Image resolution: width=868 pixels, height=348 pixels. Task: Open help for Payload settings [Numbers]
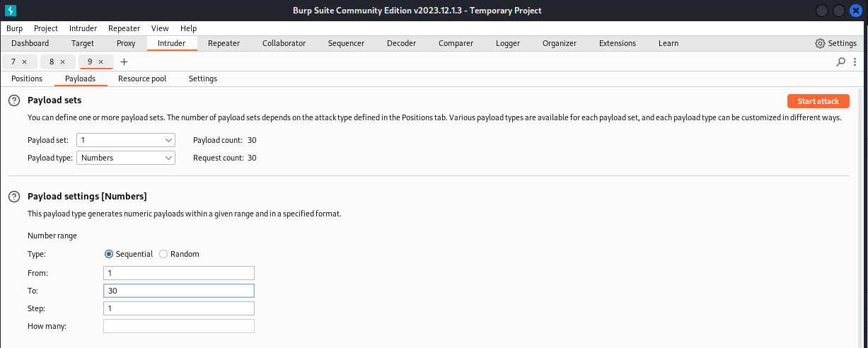13,197
